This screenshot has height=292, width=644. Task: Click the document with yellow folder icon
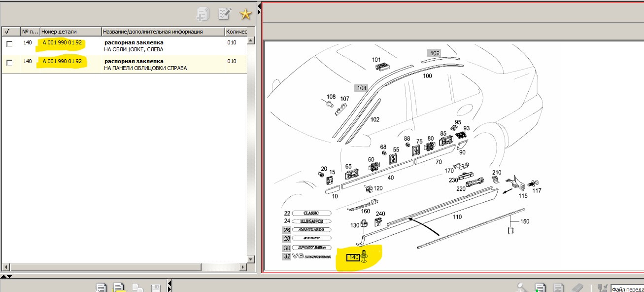click(x=119, y=288)
